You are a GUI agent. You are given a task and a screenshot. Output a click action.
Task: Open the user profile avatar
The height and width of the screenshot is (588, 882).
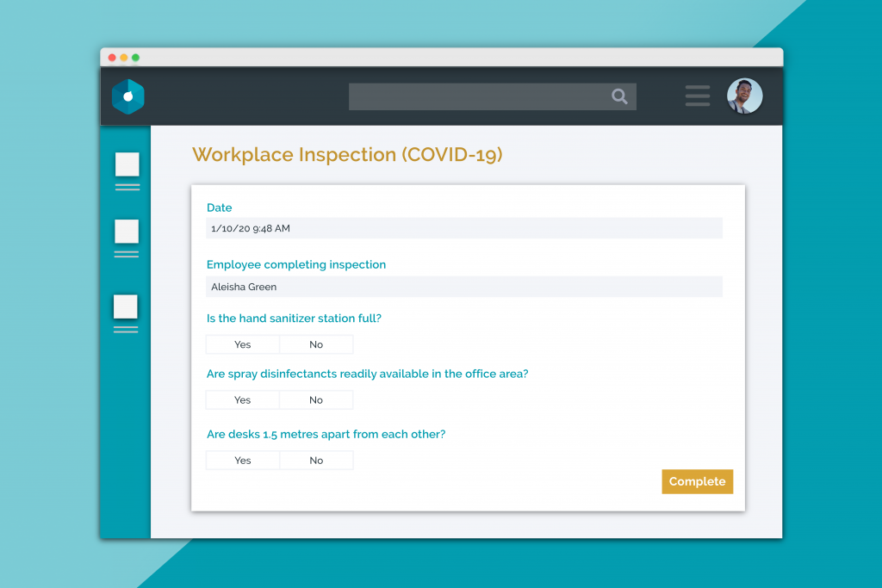pyautogui.click(x=744, y=96)
